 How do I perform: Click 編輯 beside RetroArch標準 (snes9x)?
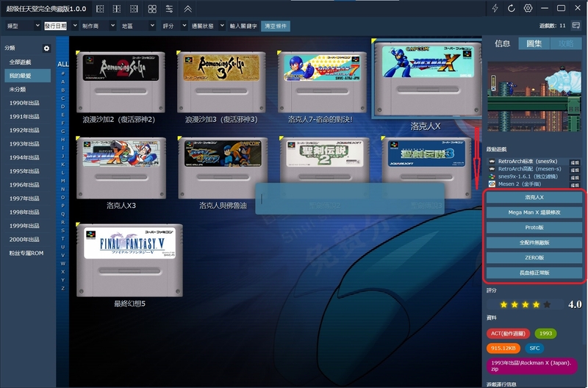(x=575, y=162)
